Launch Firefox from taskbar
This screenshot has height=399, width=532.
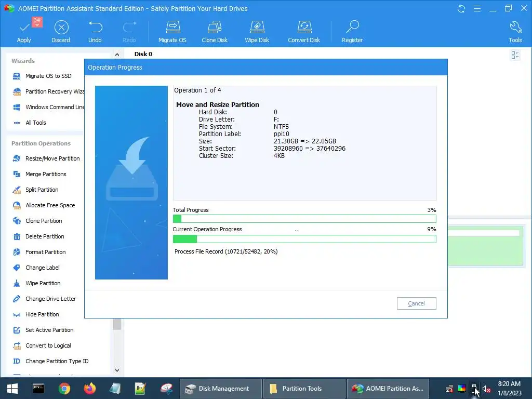click(89, 389)
